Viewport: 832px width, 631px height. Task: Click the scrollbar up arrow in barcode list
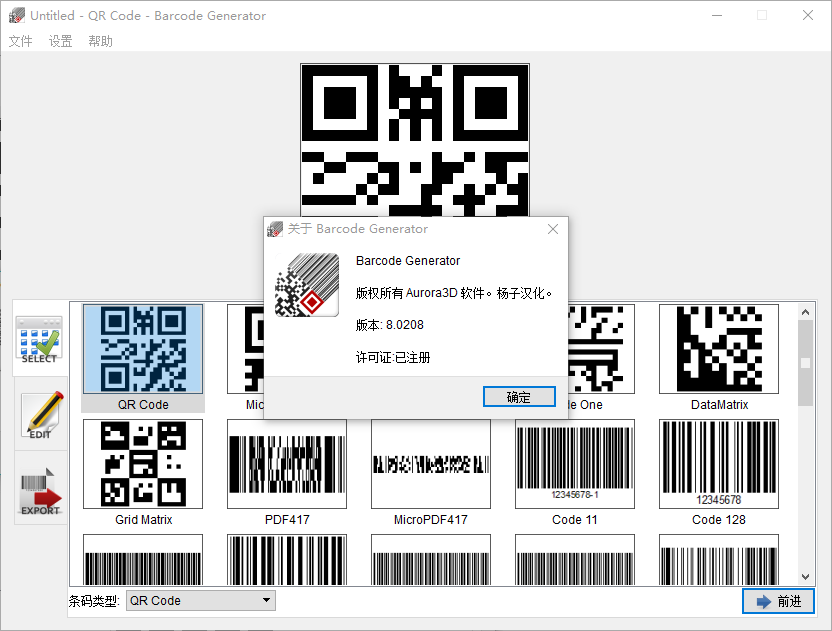805,312
